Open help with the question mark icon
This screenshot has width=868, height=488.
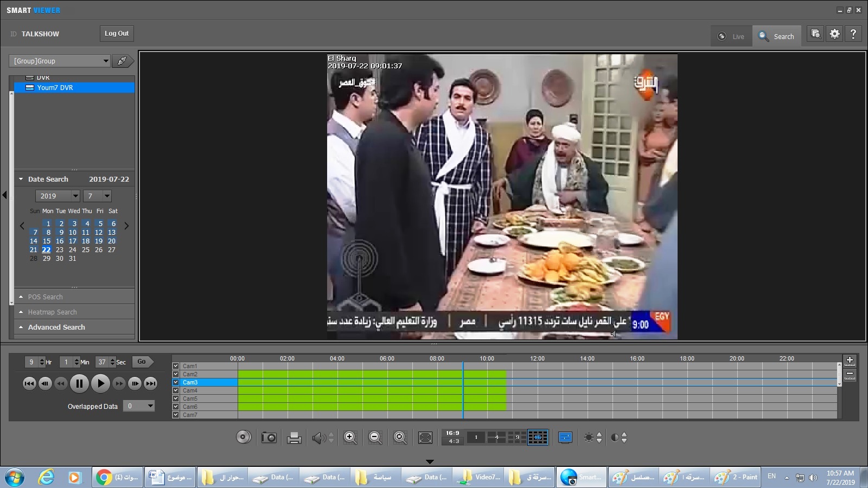[x=853, y=34]
